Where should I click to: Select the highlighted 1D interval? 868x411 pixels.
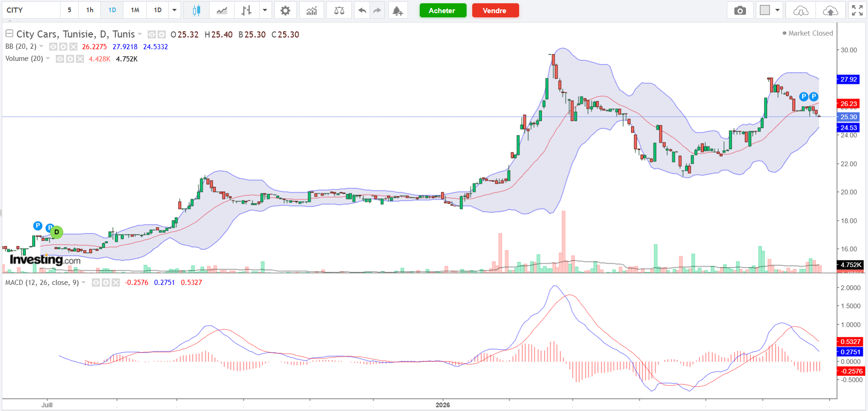pos(113,10)
